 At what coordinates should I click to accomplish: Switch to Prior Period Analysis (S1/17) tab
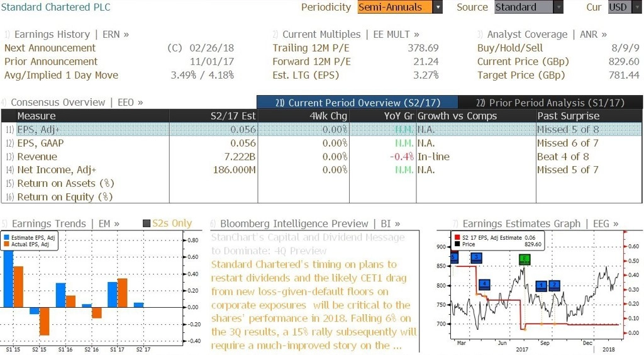coord(550,103)
